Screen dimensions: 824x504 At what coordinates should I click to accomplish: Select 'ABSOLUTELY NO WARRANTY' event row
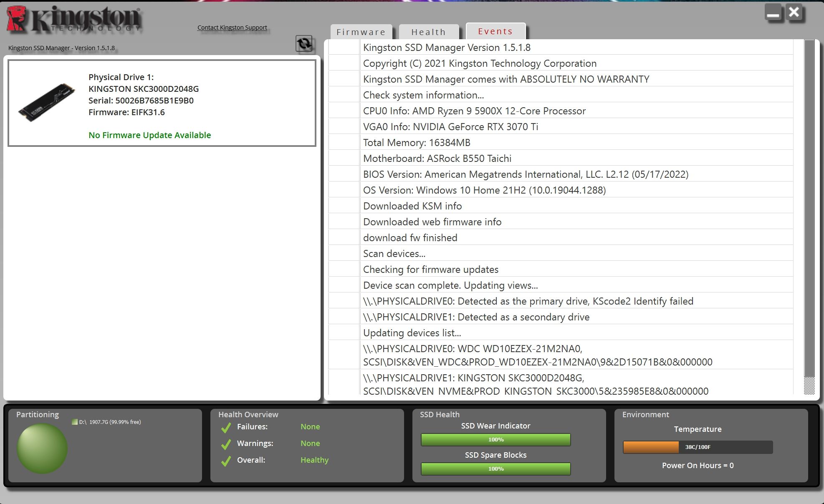(x=561, y=79)
